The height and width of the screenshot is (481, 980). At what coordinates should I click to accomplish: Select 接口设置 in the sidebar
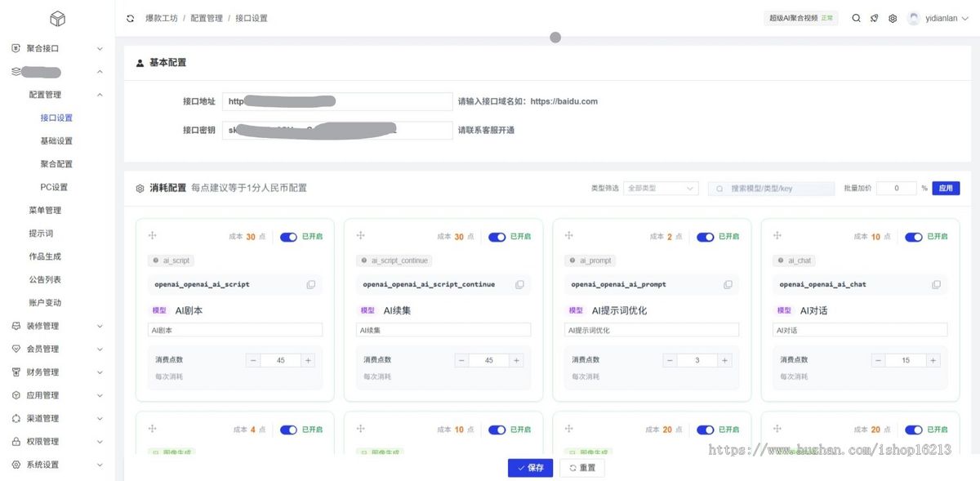click(x=56, y=118)
